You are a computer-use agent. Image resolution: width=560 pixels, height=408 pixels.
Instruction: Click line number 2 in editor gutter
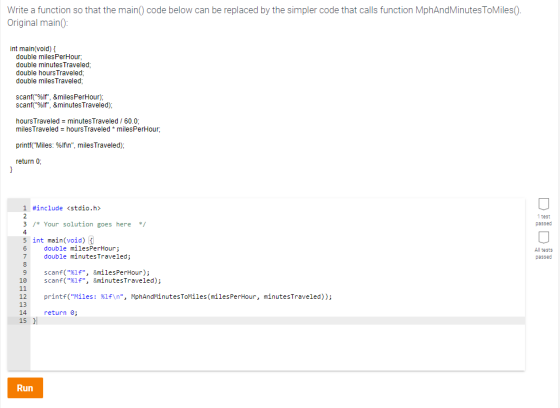pos(25,216)
